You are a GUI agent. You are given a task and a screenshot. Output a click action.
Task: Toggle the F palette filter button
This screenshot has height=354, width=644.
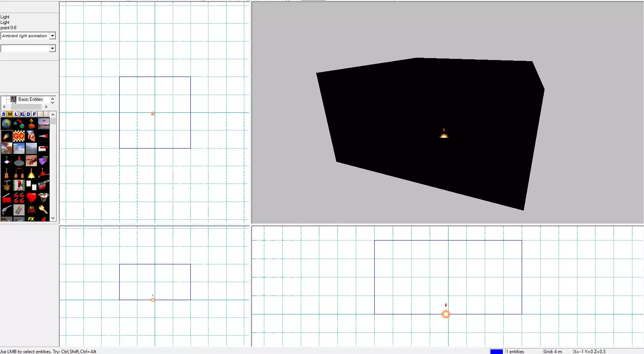tap(35, 114)
